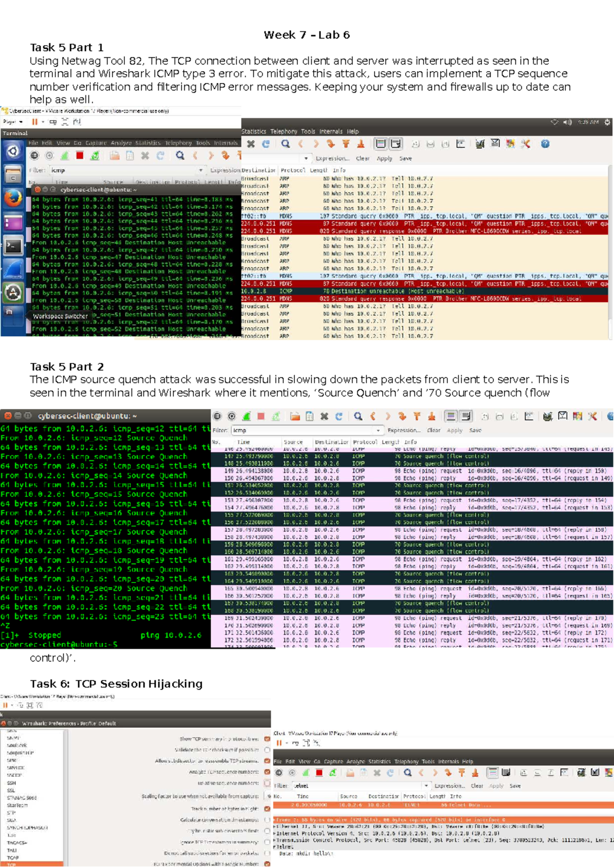Open filter dropdown arrow in Task 5 Part 2 Wireshark
This screenshot has height=868, width=614.
point(378,430)
